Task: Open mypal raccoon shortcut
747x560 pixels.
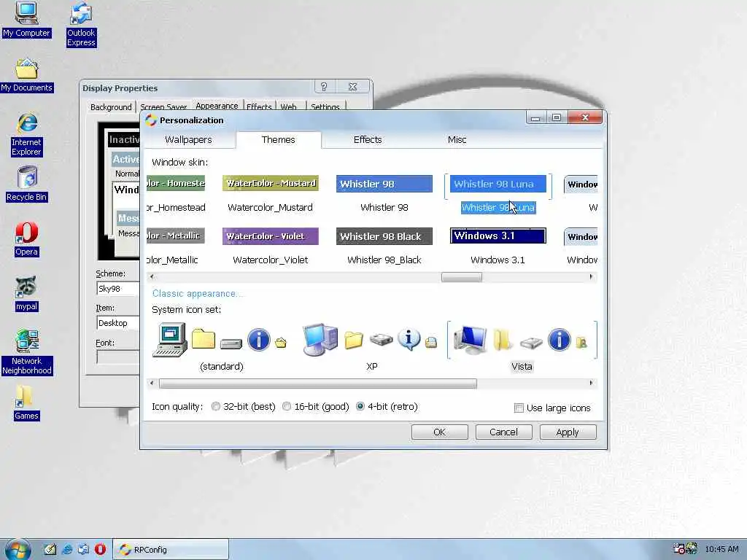Action: pyautogui.click(x=26, y=294)
